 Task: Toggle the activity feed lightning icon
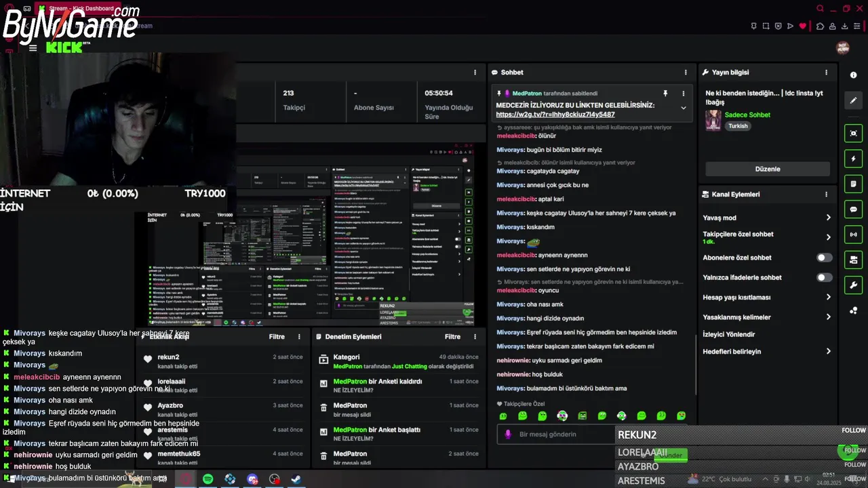853,159
